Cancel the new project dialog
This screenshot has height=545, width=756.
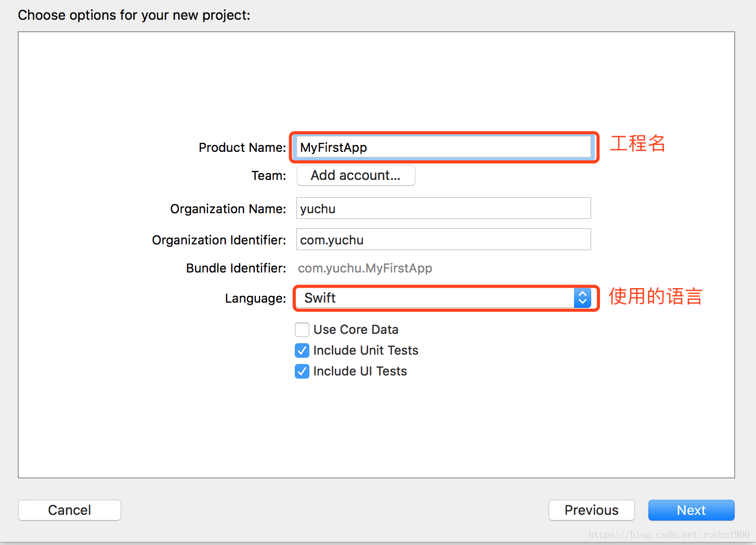(x=70, y=510)
